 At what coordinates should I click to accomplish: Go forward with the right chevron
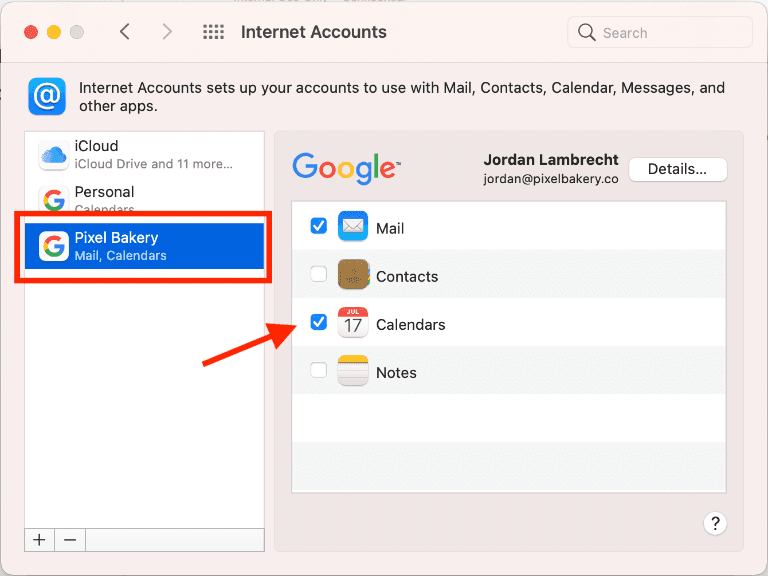[167, 32]
